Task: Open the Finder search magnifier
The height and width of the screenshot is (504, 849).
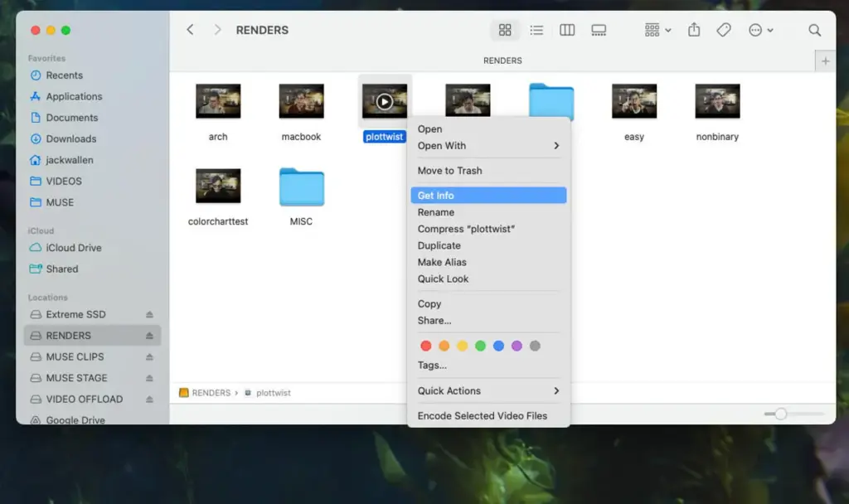Action: coord(814,31)
